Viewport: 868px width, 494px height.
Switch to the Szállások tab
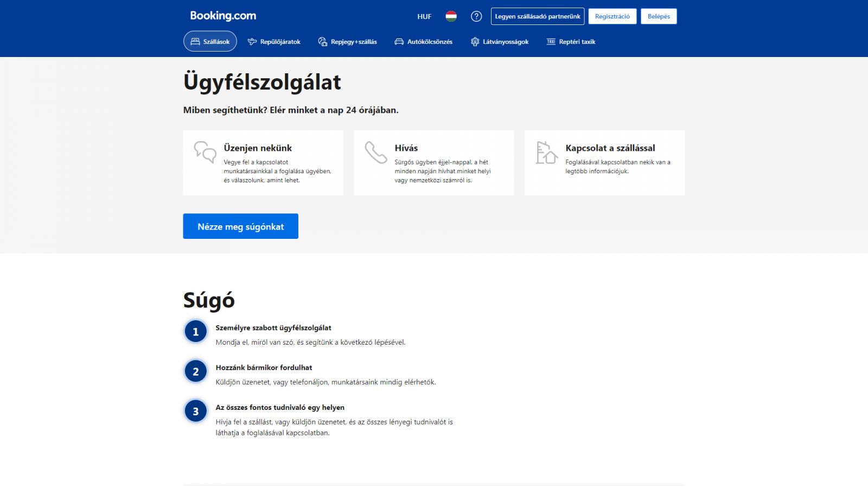click(x=211, y=41)
